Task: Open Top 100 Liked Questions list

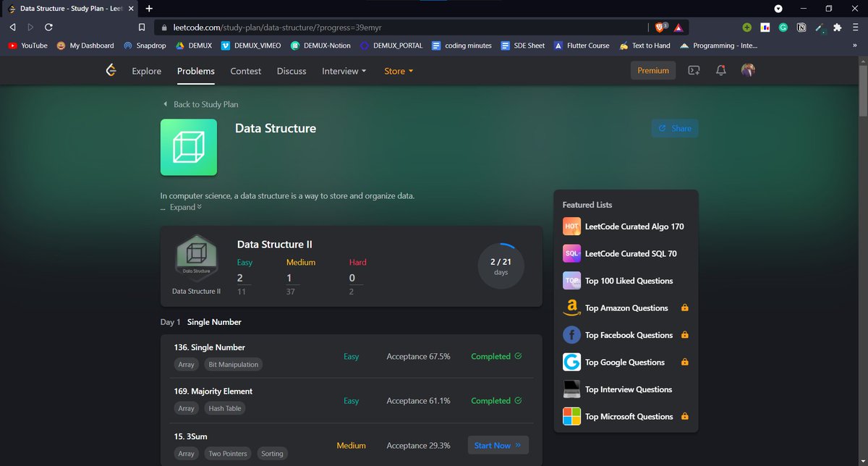Action: pyautogui.click(x=629, y=281)
